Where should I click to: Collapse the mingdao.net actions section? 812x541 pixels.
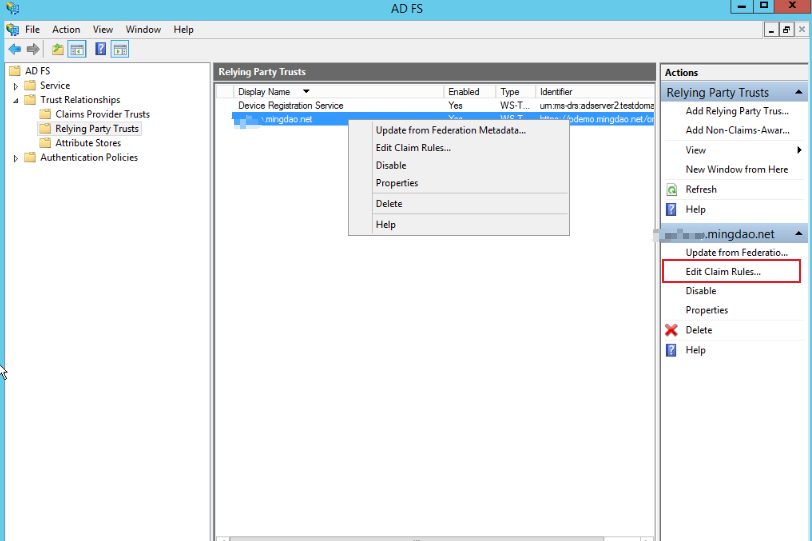click(x=799, y=233)
